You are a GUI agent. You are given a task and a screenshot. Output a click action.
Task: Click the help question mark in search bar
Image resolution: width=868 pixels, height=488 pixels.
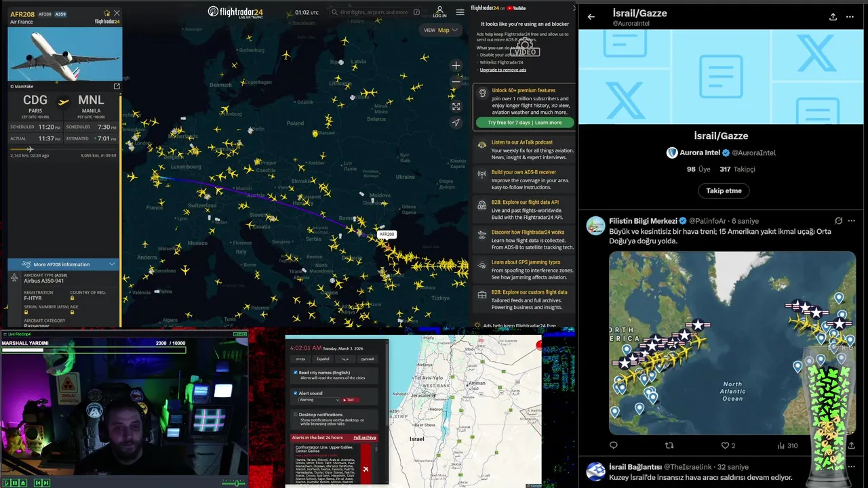click(416, 12)
